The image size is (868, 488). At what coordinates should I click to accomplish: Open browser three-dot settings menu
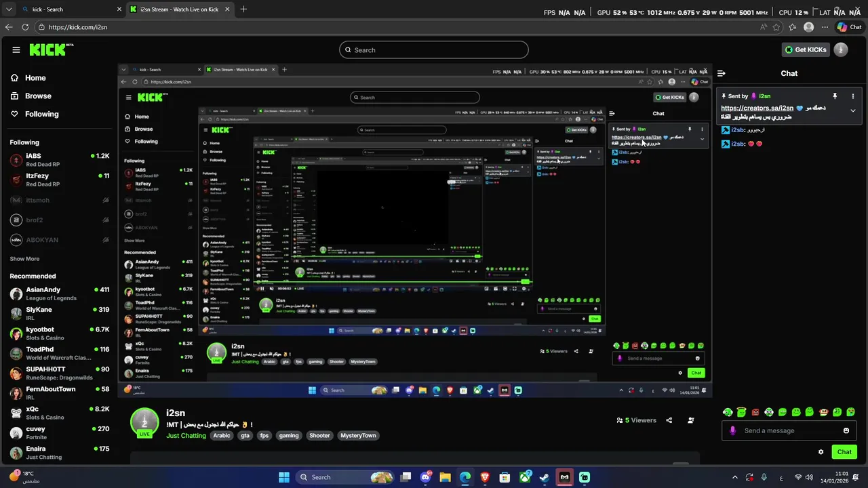point(825,27)
